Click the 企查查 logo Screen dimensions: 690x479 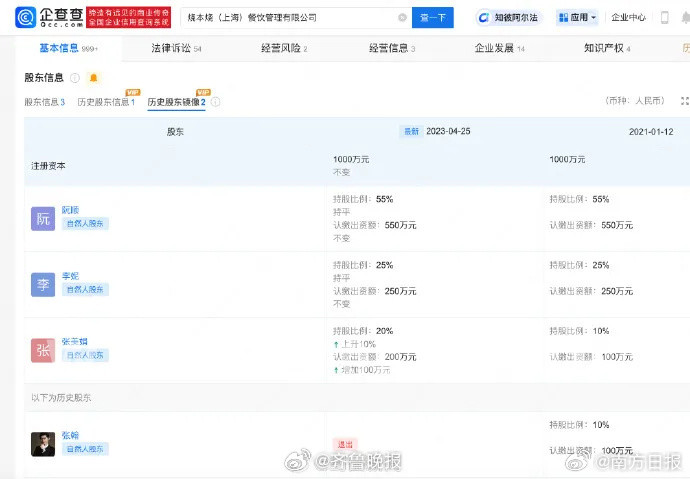48,17
